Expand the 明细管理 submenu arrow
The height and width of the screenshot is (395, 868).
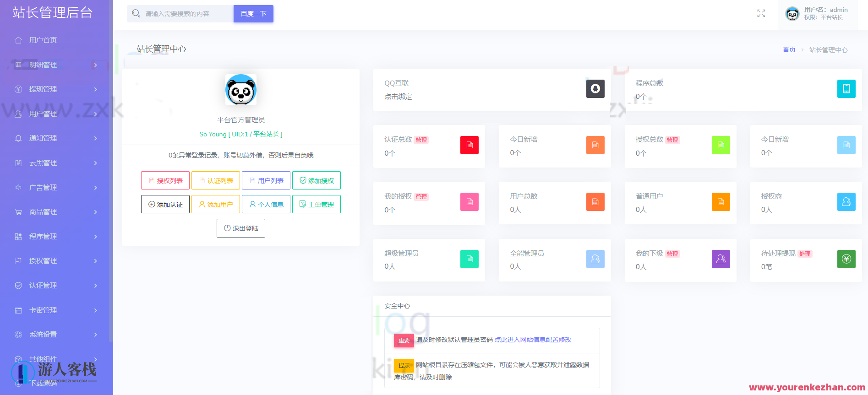click(95, 65)
